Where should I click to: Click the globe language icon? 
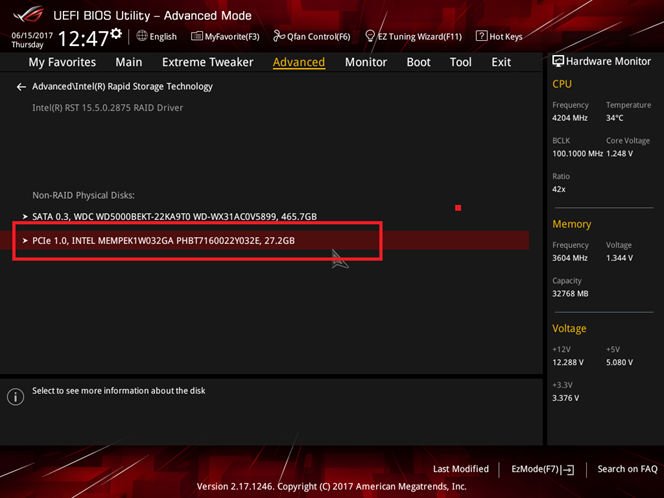142,36
